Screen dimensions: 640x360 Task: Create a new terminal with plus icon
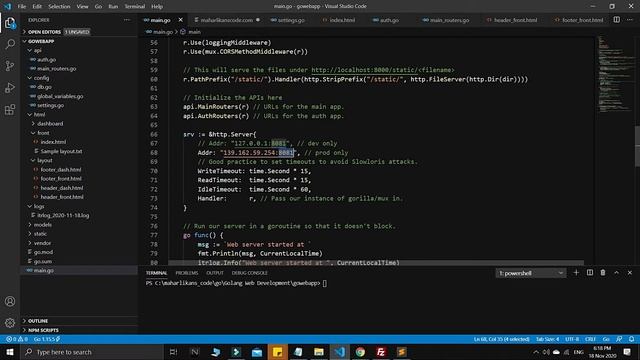point(576,273)
